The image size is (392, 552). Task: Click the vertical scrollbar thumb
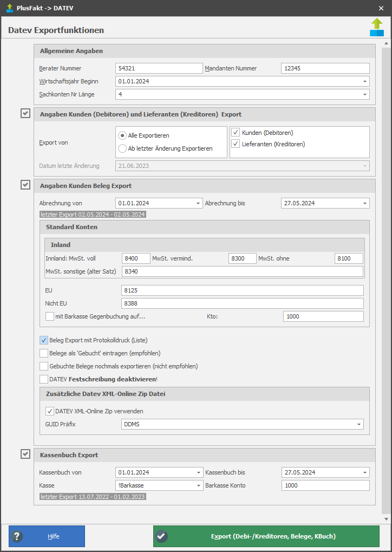386,280
